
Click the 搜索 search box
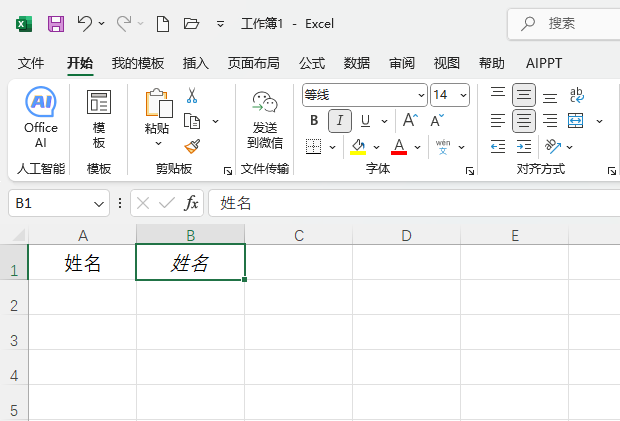(x=564, y=24)
